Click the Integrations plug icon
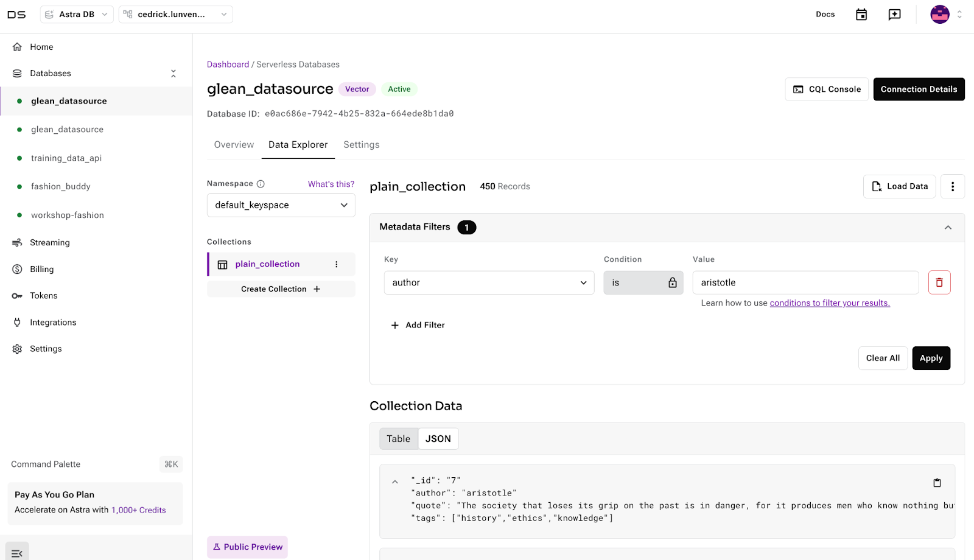The width and height of the screenshot is (974, 560). click(x=17, y=323)
